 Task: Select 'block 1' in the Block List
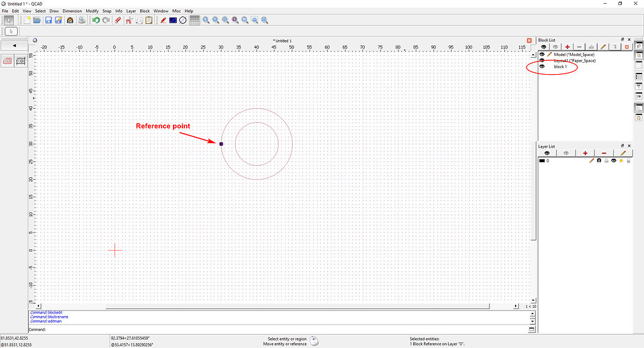click(x=560, y=67)
